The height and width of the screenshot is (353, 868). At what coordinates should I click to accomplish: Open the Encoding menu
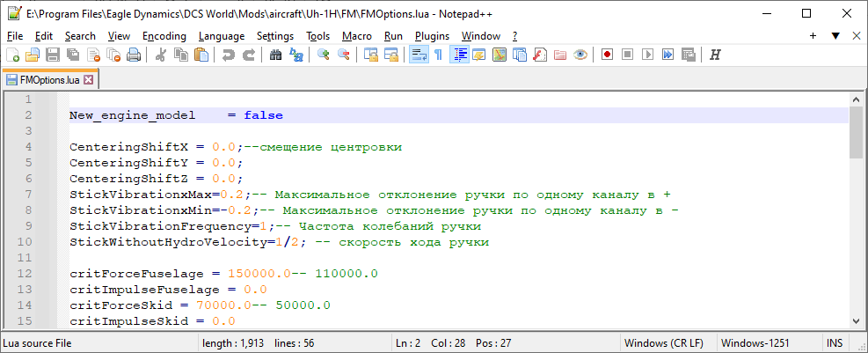tap(164, 36)
